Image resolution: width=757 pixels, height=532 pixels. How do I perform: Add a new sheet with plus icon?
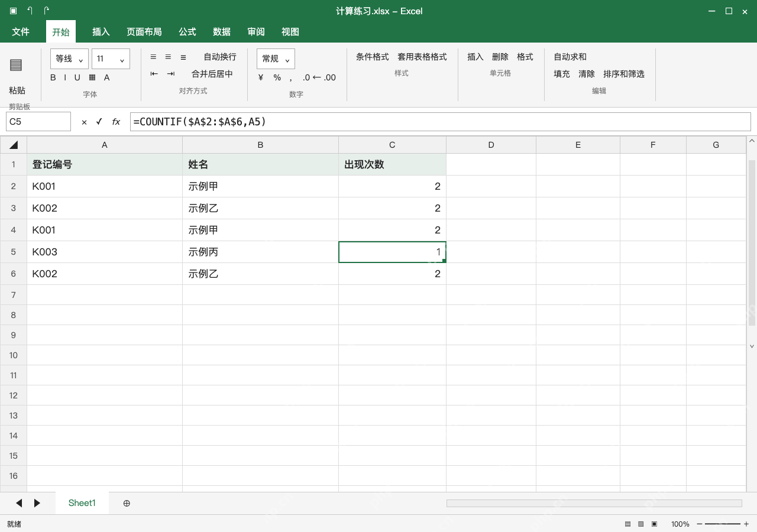tap(127, 503)
